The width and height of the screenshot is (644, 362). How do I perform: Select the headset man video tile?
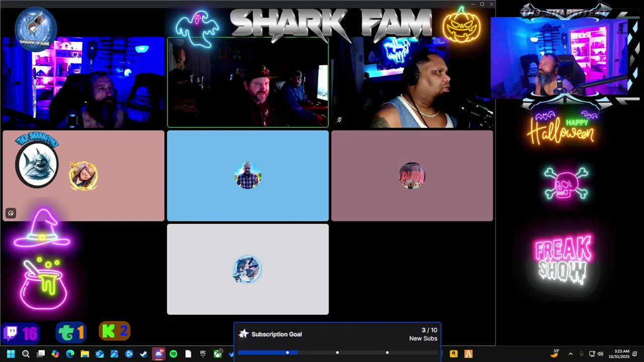click(x=412, y=82)
